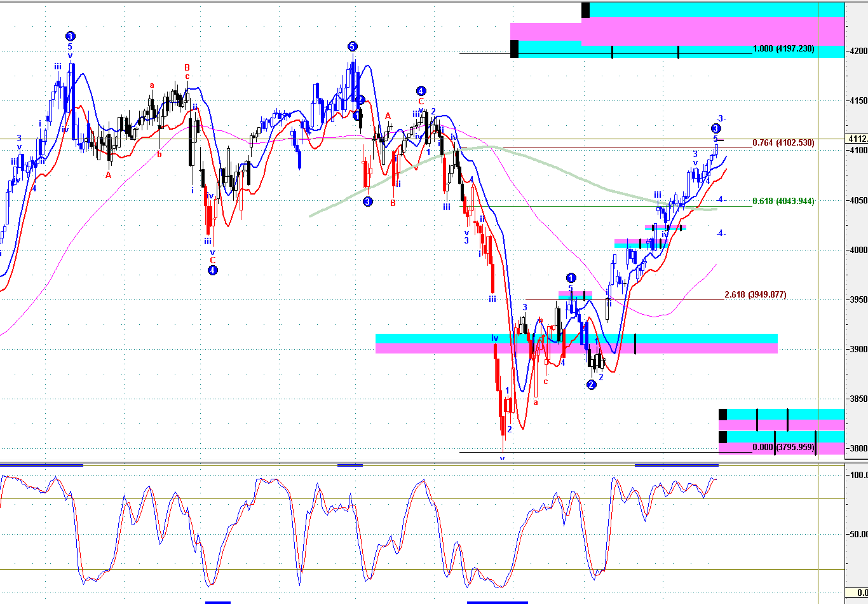Click the 4100 price axis label
868x604 pixels.
(x=857, y=150)
